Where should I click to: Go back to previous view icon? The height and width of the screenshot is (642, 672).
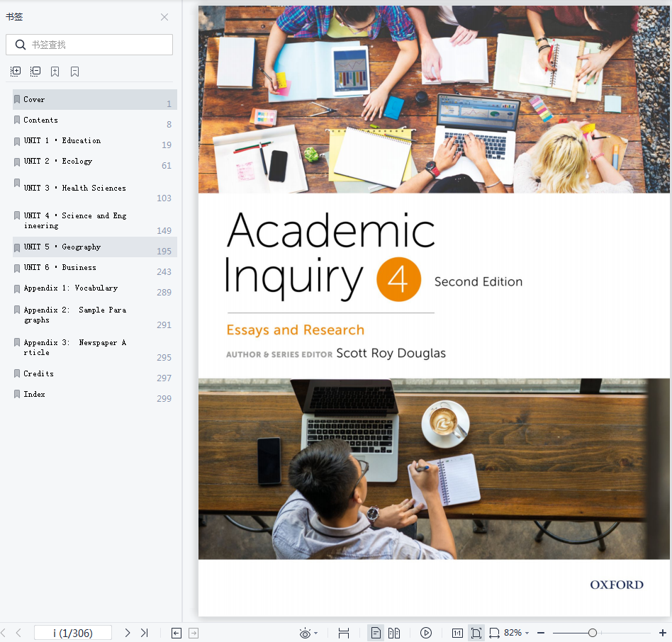176,633
